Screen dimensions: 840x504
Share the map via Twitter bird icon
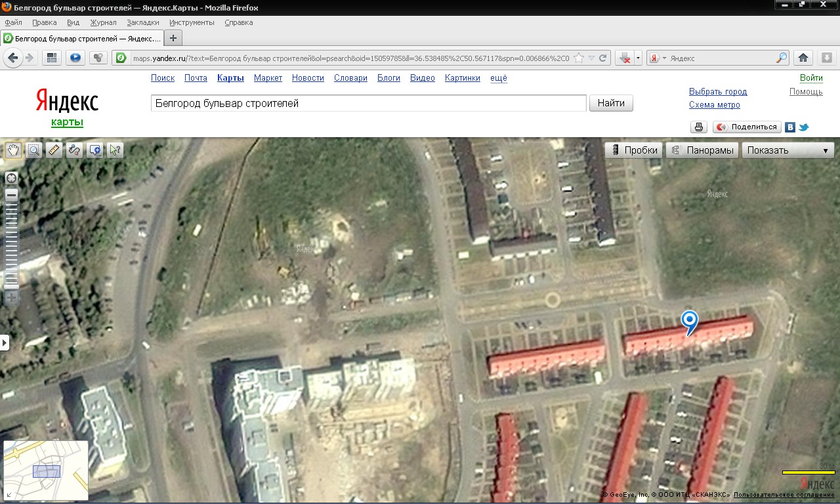click(x=804, y=127)
